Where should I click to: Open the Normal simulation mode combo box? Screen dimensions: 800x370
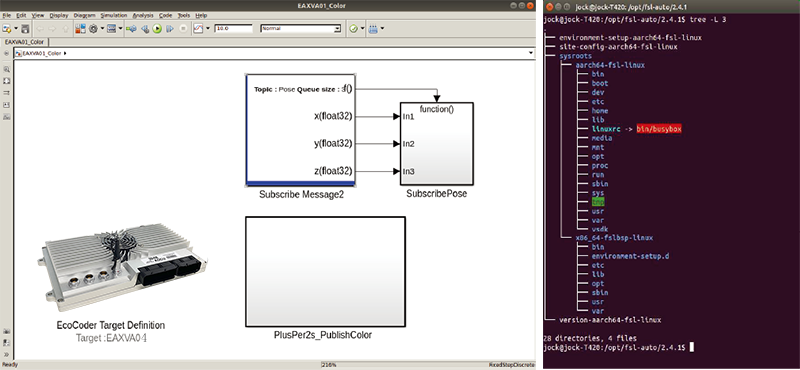click(x=301, y=29)
